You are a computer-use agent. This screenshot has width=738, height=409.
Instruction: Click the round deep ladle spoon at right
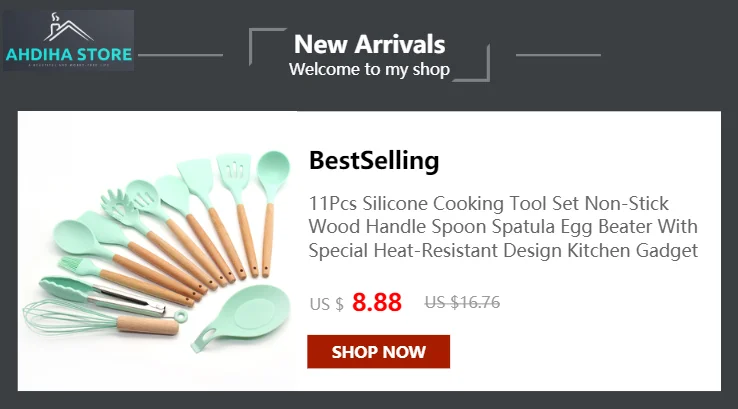click(271, 212)
